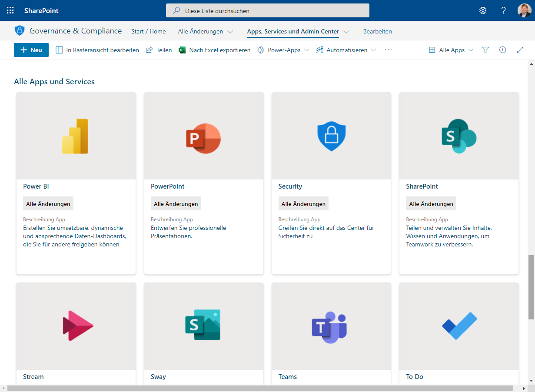The image size is (535, 392).
Task: Select Alle Änderungen in site navigation
Action: [x=200, y=31]
